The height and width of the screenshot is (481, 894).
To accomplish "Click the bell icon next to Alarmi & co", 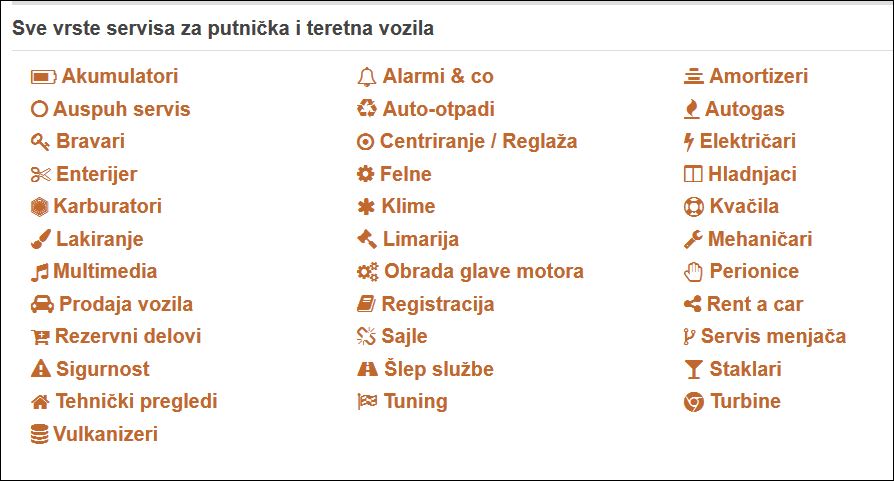I will click(367, 77).
